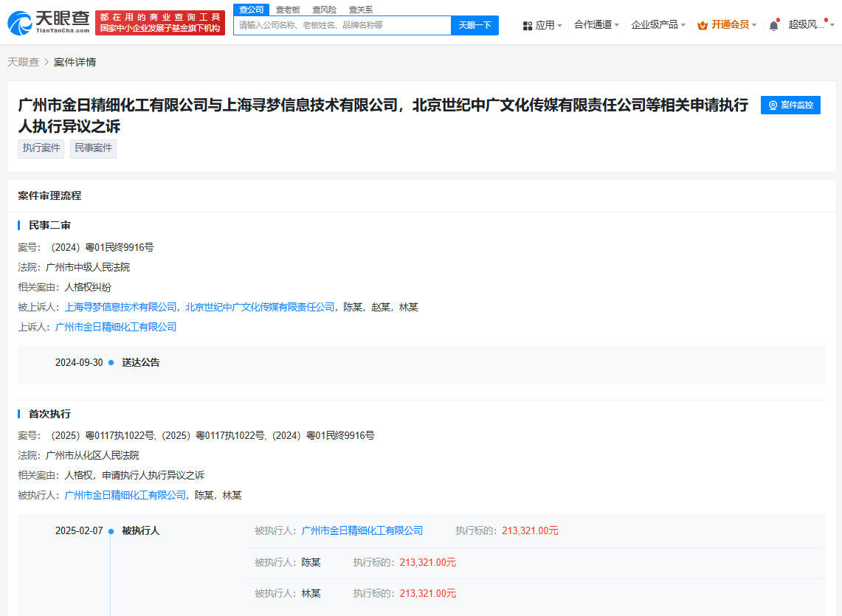Screen dimensions: 842x616
Task: Select the 查风险 tab
Action: (x=324, y=10)
